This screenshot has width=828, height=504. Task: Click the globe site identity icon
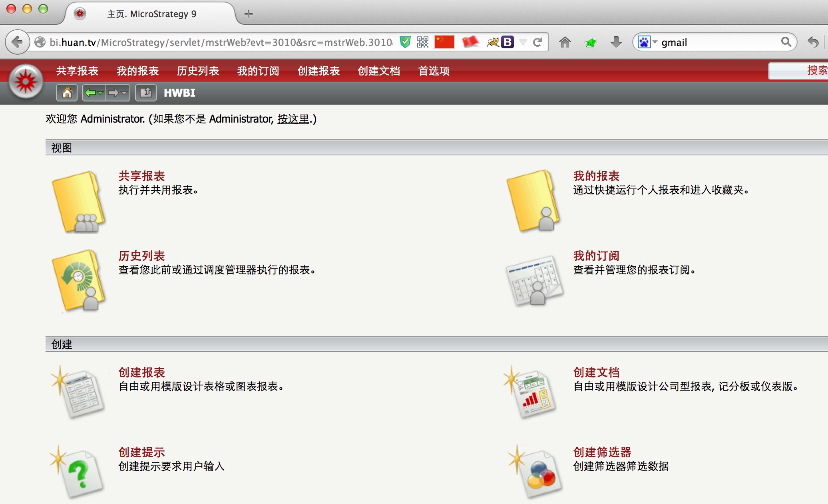pyautogui.click(x=40, y=42)
